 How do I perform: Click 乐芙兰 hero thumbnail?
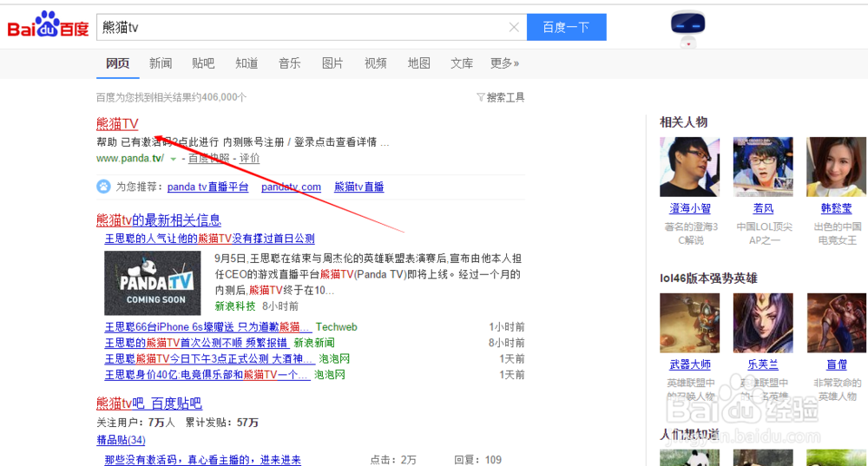pos(763,323)
